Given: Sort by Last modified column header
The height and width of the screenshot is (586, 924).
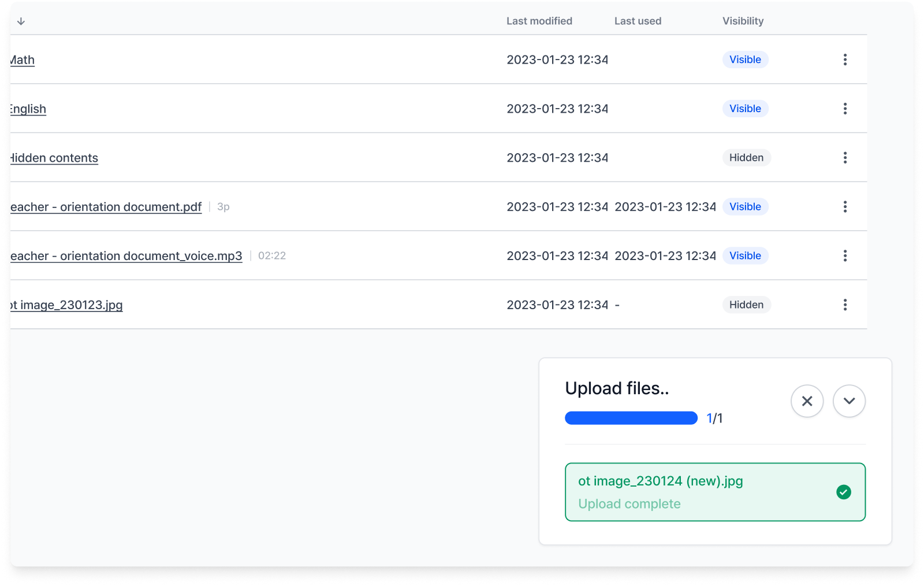Looking at the screenshot, I should click(x=539, y=21).
